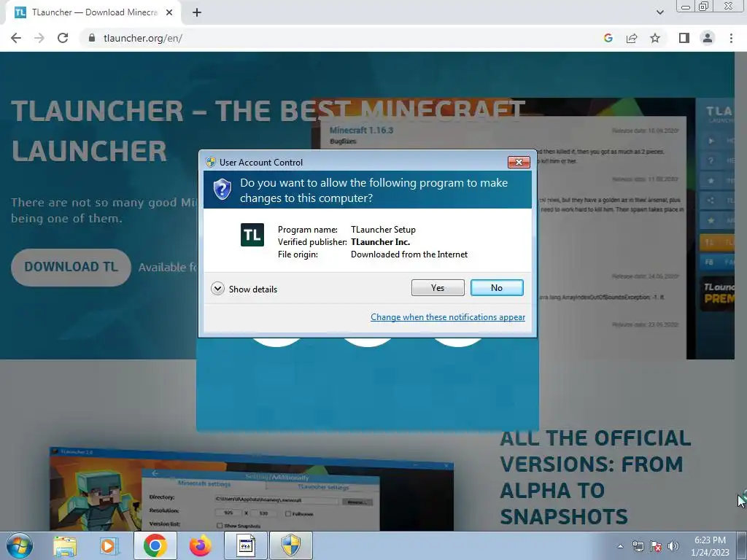Open Action Center flag icon
This screenshot has height=560, width=747.
656,546
